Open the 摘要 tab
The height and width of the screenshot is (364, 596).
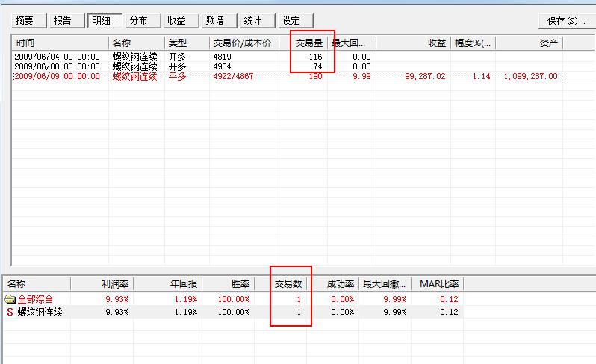(29, 20)
